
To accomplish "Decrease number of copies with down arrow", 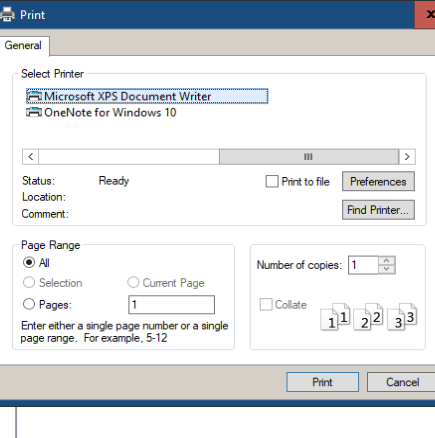I will coord(387,269).
